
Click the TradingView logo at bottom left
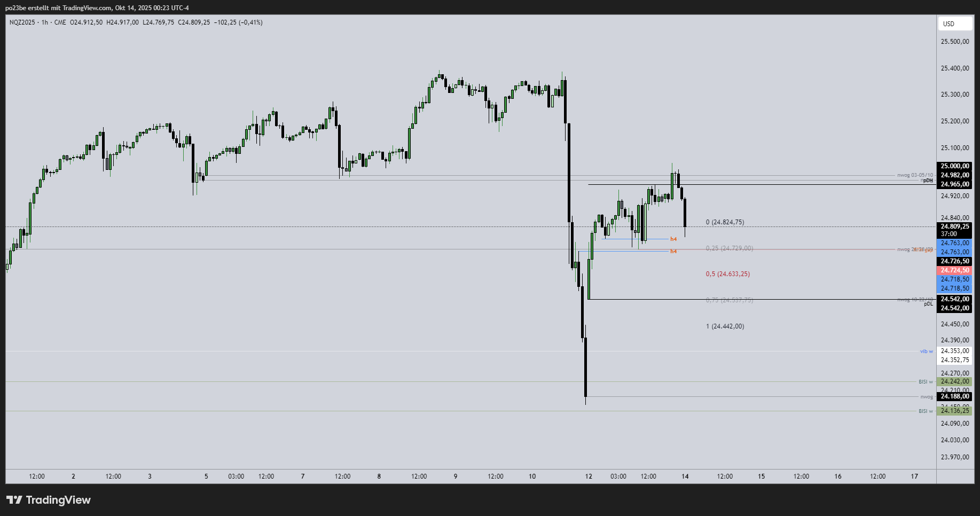(x=48, y=500)
